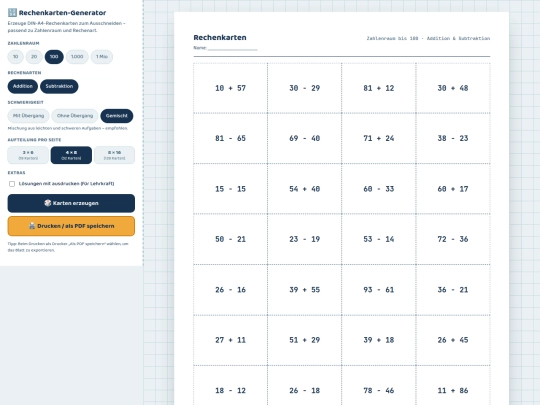The height and width of the screenshot is (405, 540).
Task: Click the card 50 - 21
Action: coord(230,239)
